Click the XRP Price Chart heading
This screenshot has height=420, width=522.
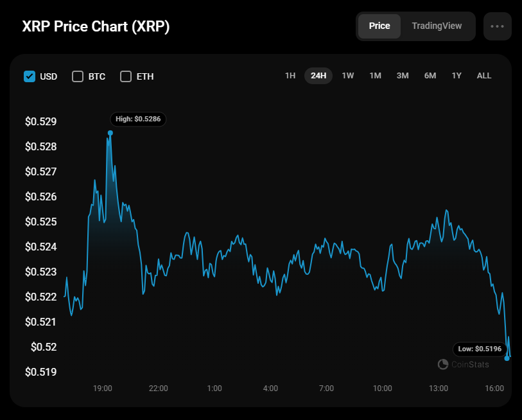click(96, 27)
